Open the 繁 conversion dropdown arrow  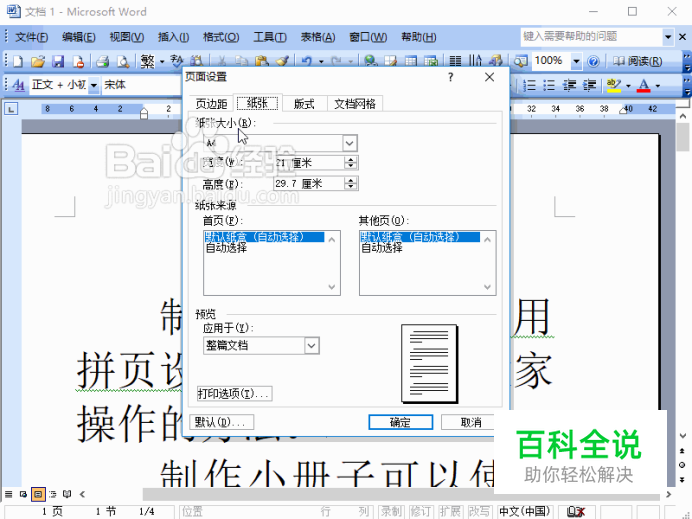tap(162, 61)
